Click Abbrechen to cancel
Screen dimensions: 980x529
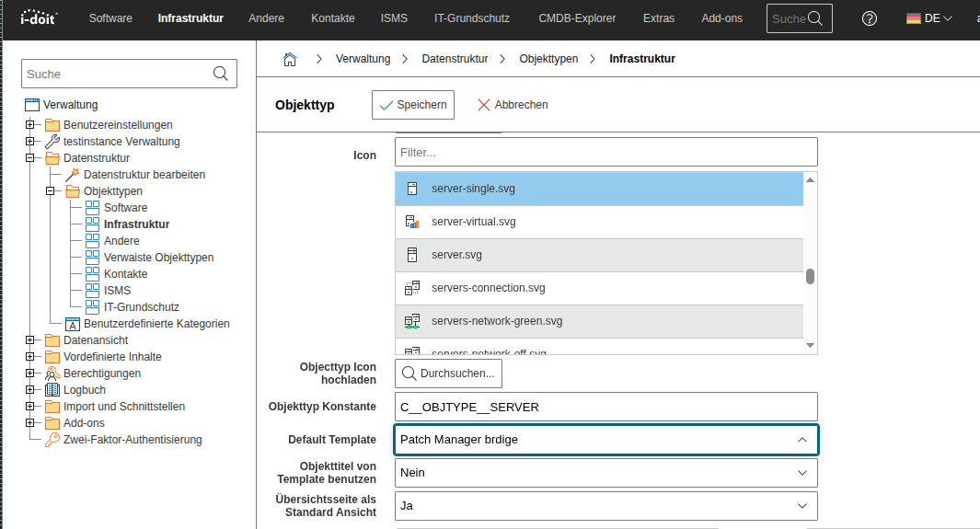point(513,105)
